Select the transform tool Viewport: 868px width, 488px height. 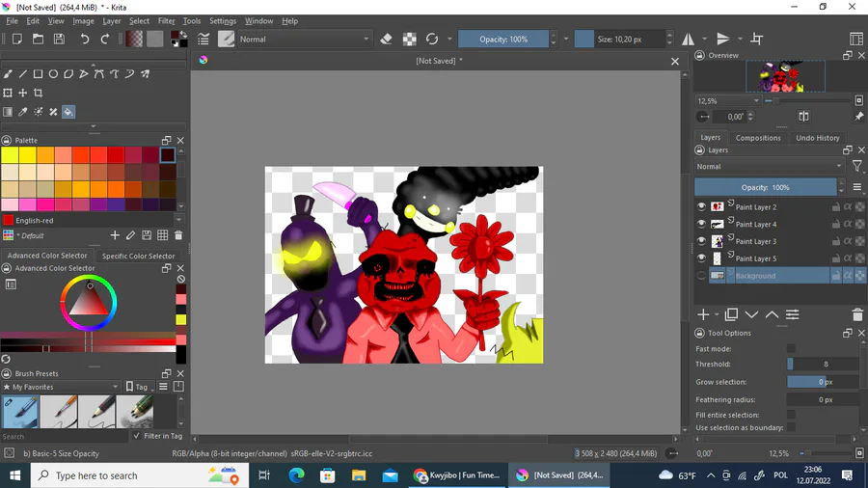point(8,93)
